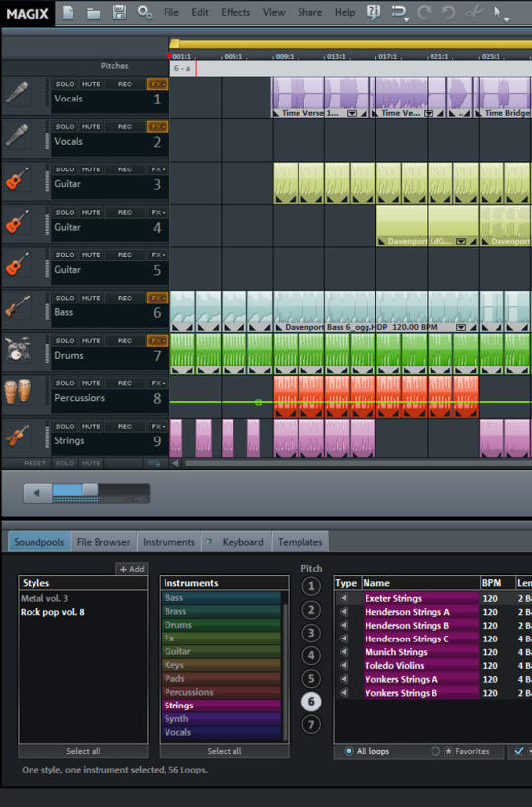The height and width of the screenshot is (807, 532).
Task: Solo Vocals track 1
Action: 65,84
